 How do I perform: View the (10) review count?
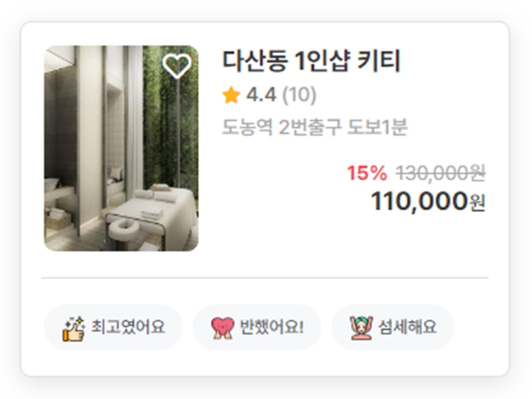299,95
